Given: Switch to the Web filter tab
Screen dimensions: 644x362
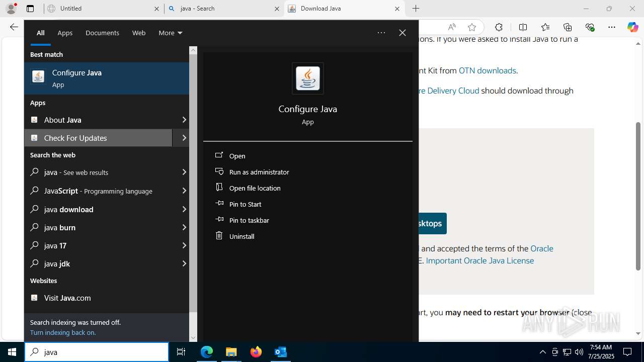Looking at the screenshot, I should point(139,33).
